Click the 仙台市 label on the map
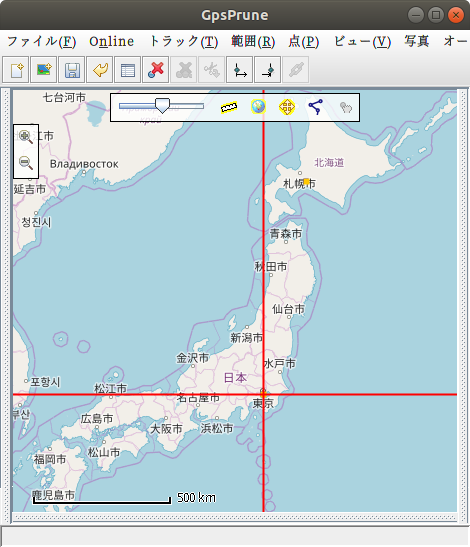 pyautogui.click(x=288, y=309)
